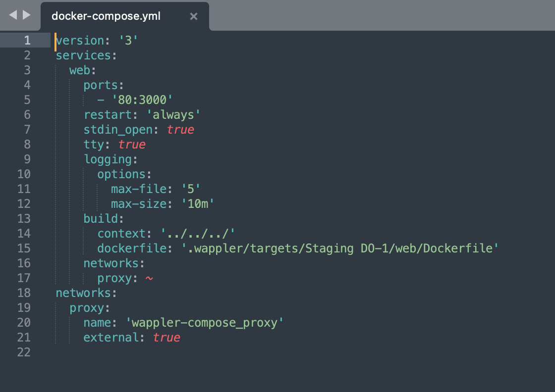Click the tilde after proxy key
This screenshot has height=392, width=555.
pyautogui.click(x=149, y=279)
